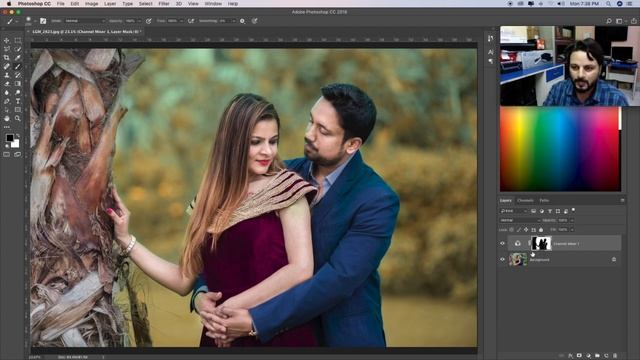640x360 pixels.
Task: Click the Change Screen Mode icon
Action: [x=18, y=155]
